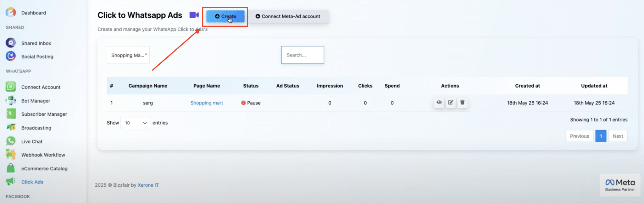This screenshot has width=644, height=203.
Task: Click the Webhook Workflow icon
Action: tap(11, 155)
